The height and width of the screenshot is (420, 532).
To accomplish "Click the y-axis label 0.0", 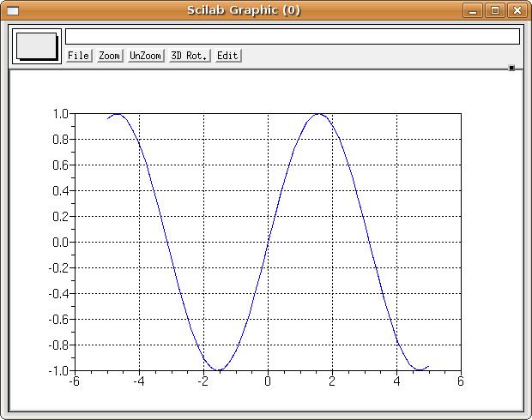I will pos(60,243).
